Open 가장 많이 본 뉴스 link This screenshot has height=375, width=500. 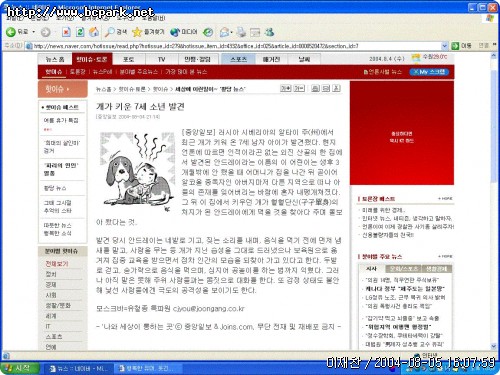[x=186, y=72]
